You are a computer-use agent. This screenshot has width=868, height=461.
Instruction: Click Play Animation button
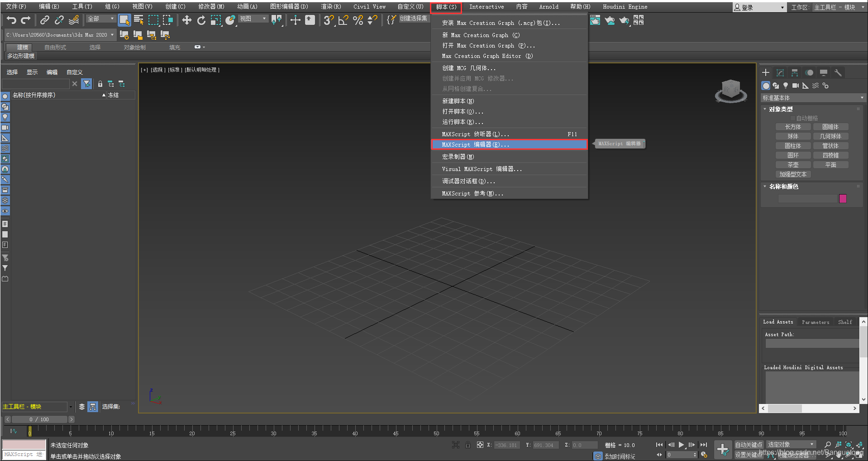pyautogui.click(x=681, y=445)
